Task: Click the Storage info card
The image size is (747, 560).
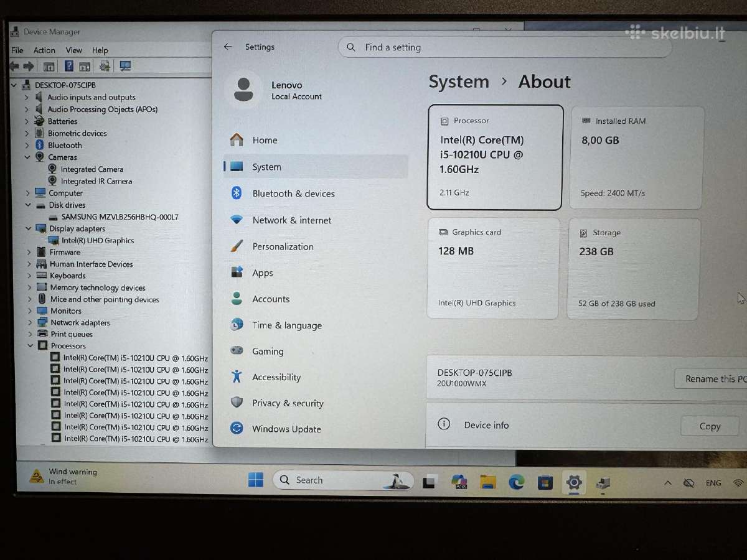Action: click(x=635, y=269)
